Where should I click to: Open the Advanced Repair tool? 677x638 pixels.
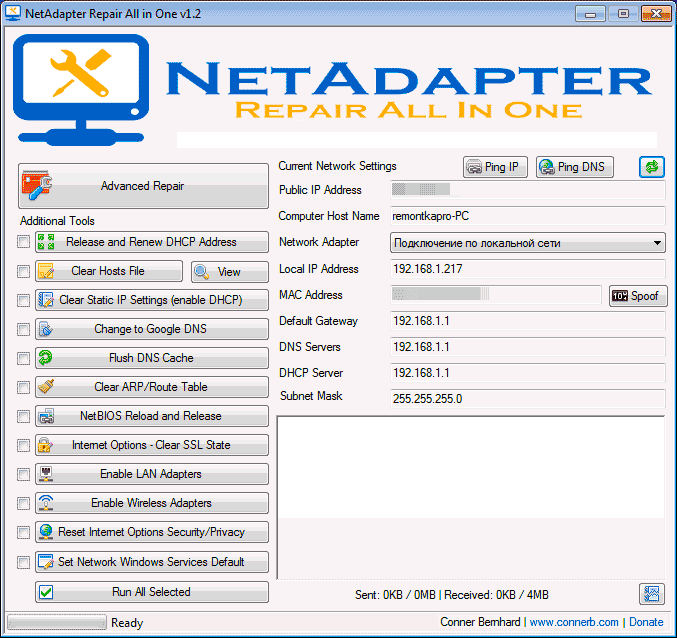pyautogui.click(x=143, y=186)
